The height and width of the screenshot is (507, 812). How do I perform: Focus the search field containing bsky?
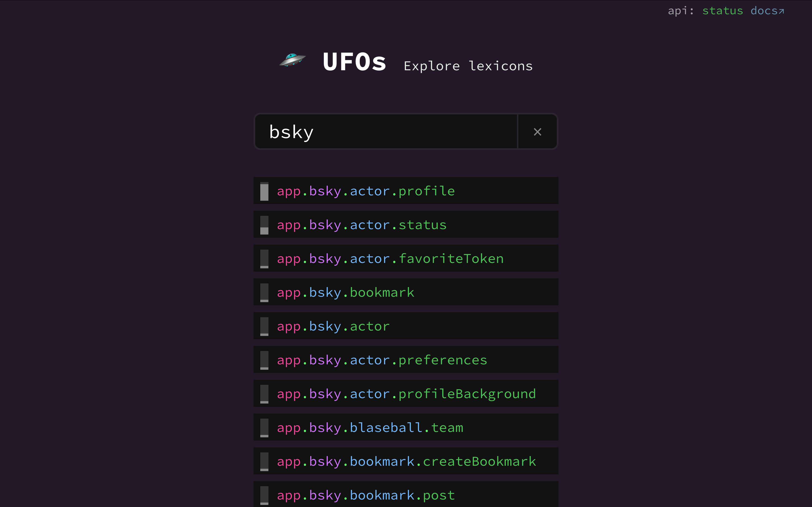[x=386, y=132]
